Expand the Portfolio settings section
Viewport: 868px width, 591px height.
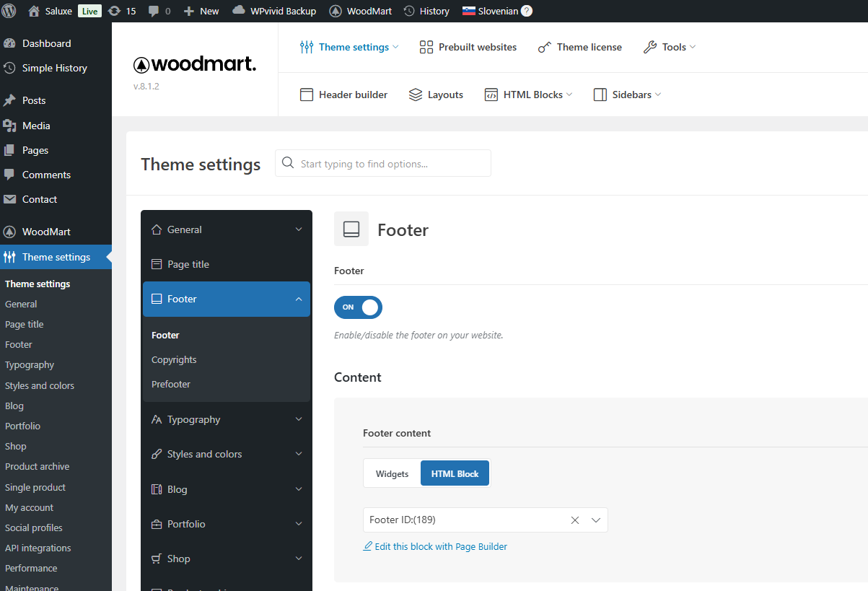(x=227, y=524)
